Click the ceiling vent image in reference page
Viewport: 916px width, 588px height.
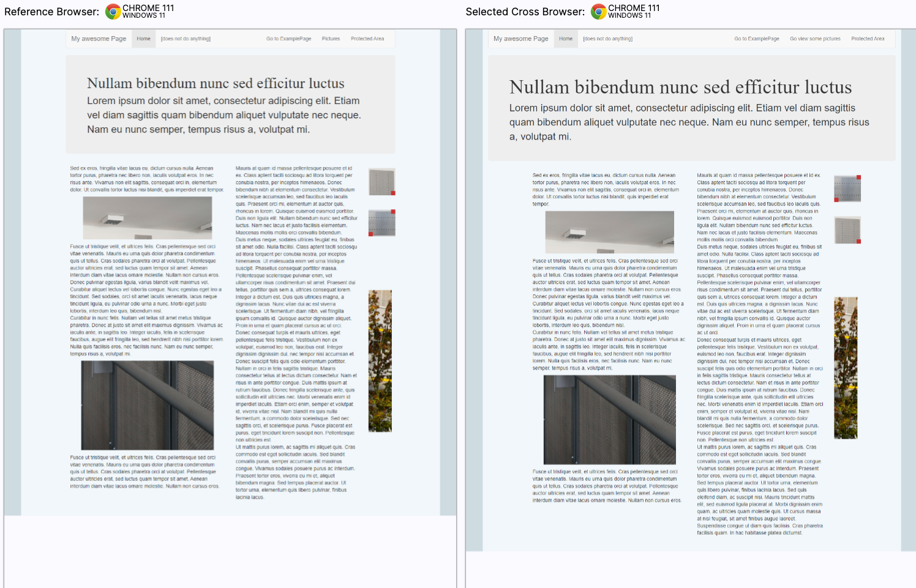click(x=148, y=218)
